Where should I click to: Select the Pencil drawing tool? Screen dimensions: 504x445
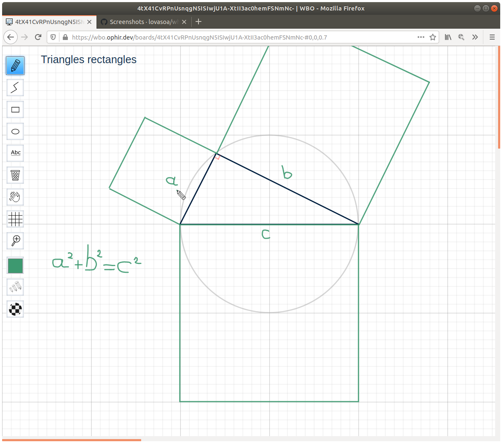pyautogui.click(x=15, y=66)
